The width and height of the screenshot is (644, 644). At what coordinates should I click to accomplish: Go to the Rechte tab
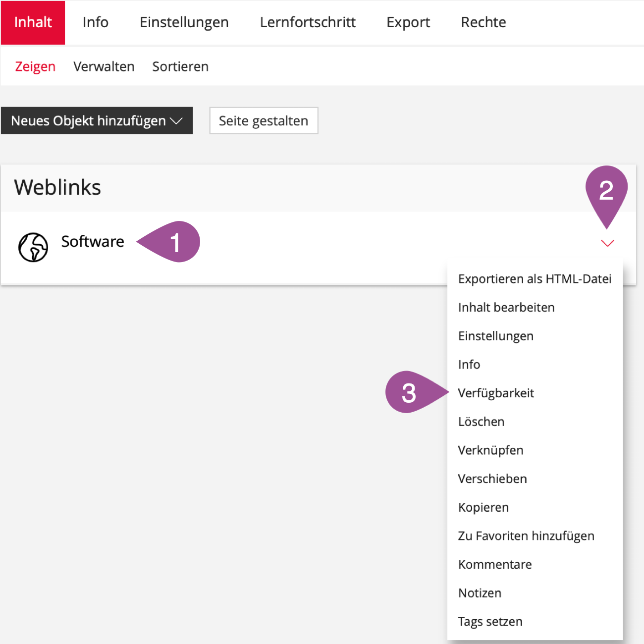483,22
